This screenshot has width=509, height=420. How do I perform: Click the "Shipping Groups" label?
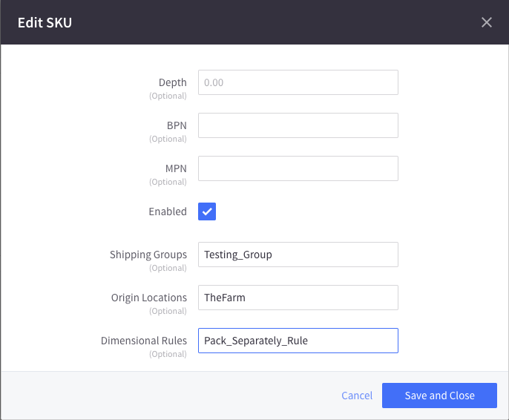(148, 255)
